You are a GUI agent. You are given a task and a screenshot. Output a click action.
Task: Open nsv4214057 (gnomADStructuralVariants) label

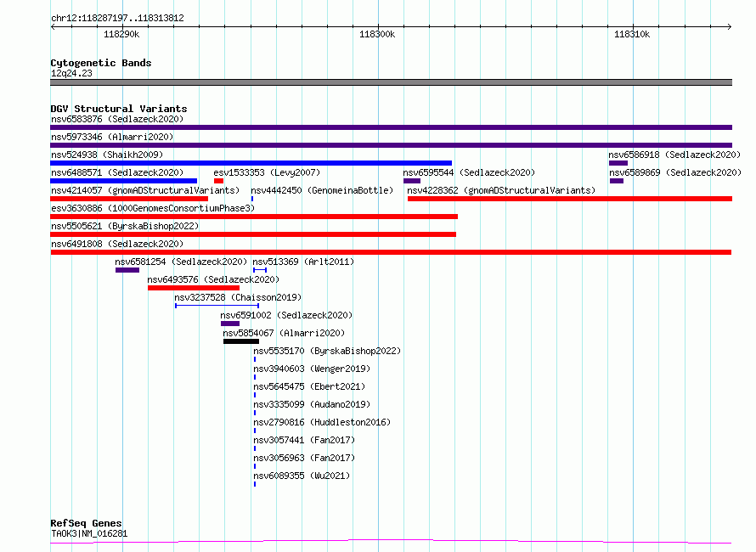[145, 190]
